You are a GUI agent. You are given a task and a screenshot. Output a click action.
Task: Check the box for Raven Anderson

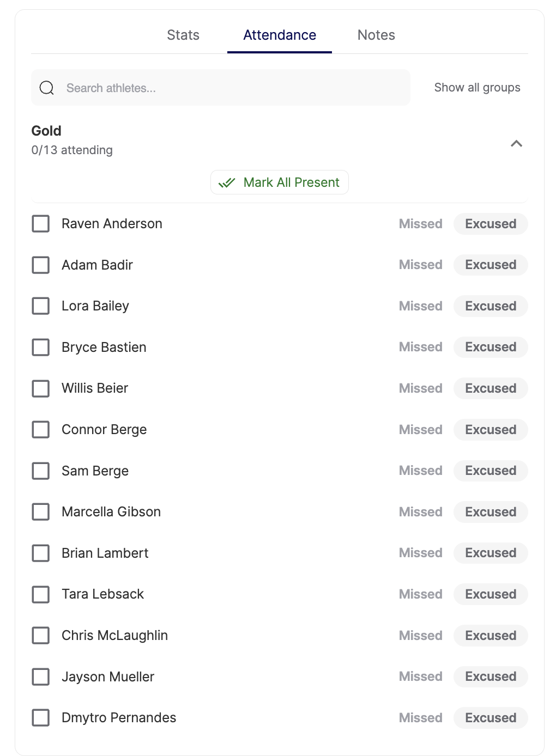(x=41, y=224)
